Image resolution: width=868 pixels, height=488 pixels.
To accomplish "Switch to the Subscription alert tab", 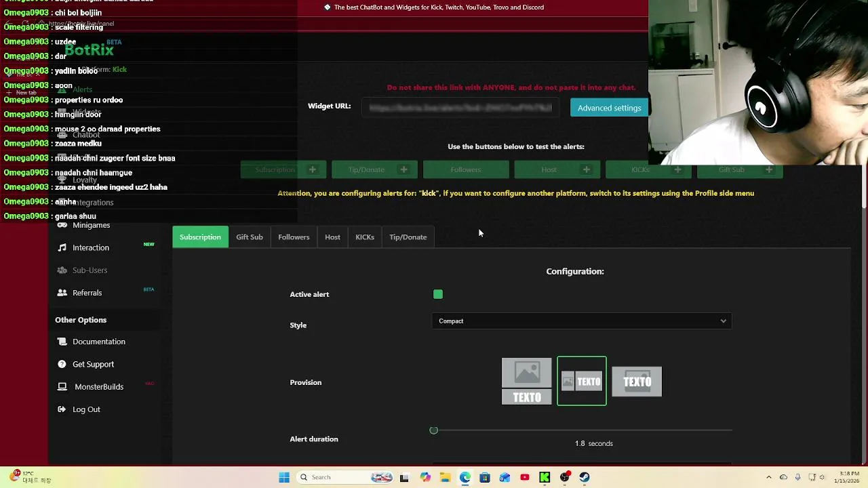I will coord(200,237).
